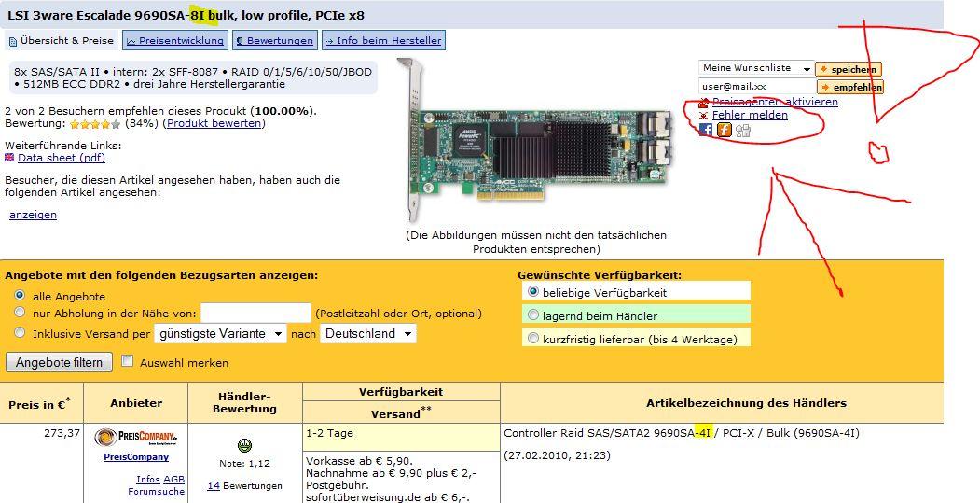
Task: Click the user@mail.xx email field
Action: coord(757,87)
